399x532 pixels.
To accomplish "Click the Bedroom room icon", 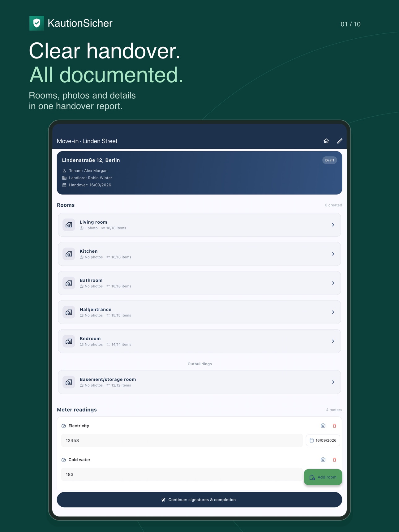I will (x=69, y=341).
